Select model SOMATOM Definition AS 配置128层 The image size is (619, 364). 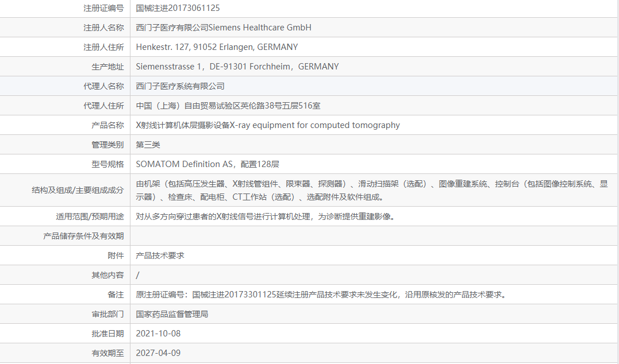tap(207, 164)
